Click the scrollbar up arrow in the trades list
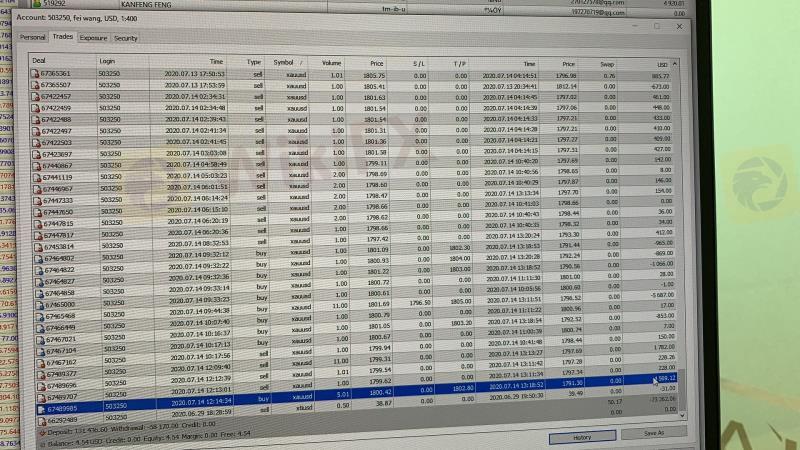Screen dimensions: 800x450 [675, 64]
